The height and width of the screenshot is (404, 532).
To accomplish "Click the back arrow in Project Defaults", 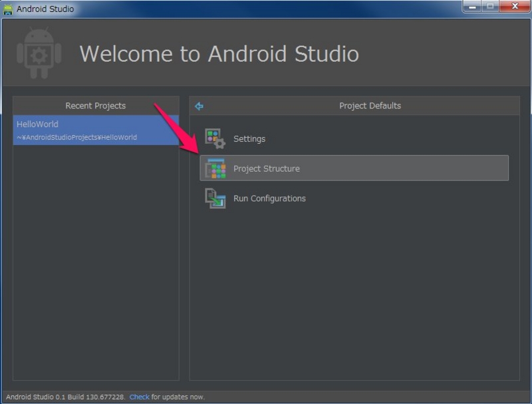I will pyautogui.click(x=199, y=106).
